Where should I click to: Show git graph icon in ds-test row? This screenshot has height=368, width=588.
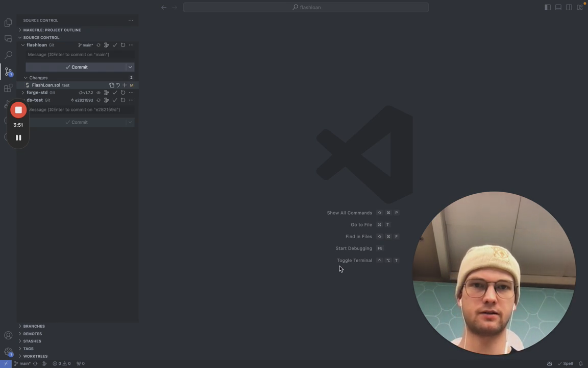point(107,100)
